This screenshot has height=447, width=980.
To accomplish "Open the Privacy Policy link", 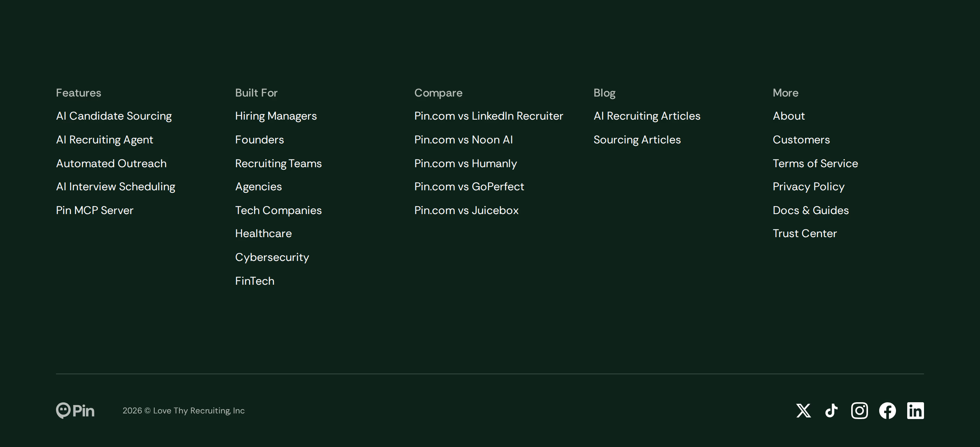I will (x=808, y=187).
